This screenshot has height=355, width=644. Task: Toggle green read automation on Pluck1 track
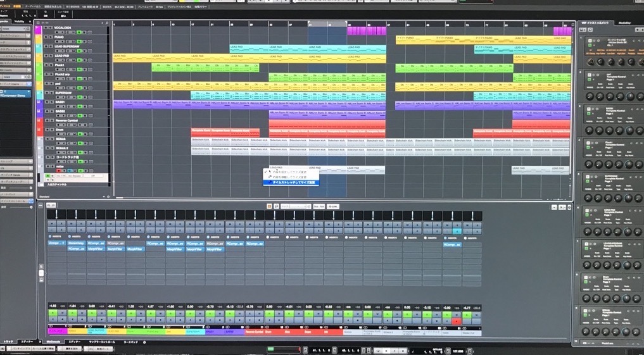click(x=80, y=69)
